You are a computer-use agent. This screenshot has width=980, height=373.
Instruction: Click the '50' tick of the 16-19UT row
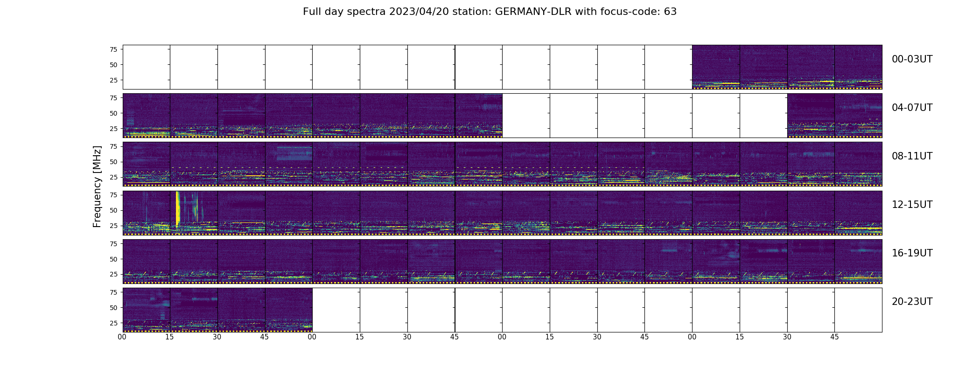pos(113,259)
